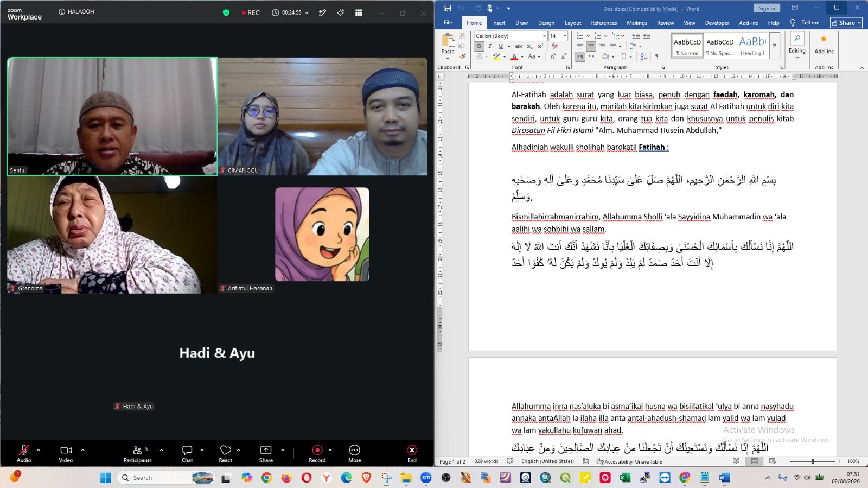Adjust the Word zoom slider handle

(813, 461)
